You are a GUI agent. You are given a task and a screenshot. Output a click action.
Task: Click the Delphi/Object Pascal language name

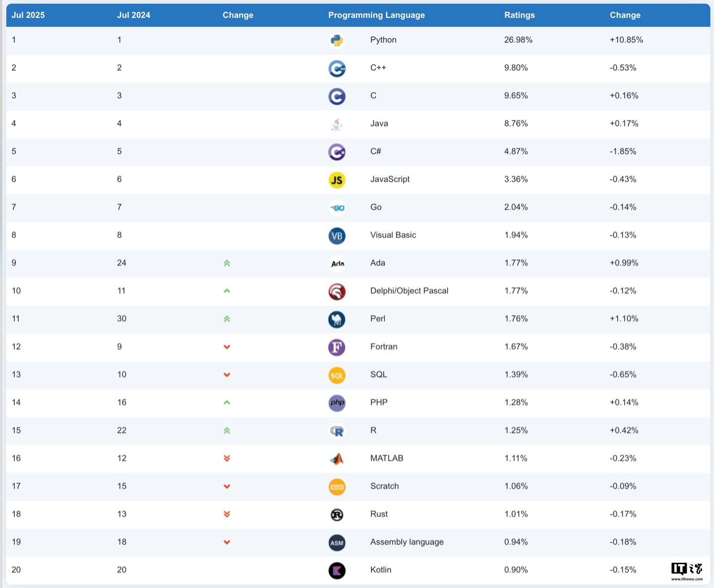[x=409, y=291]
